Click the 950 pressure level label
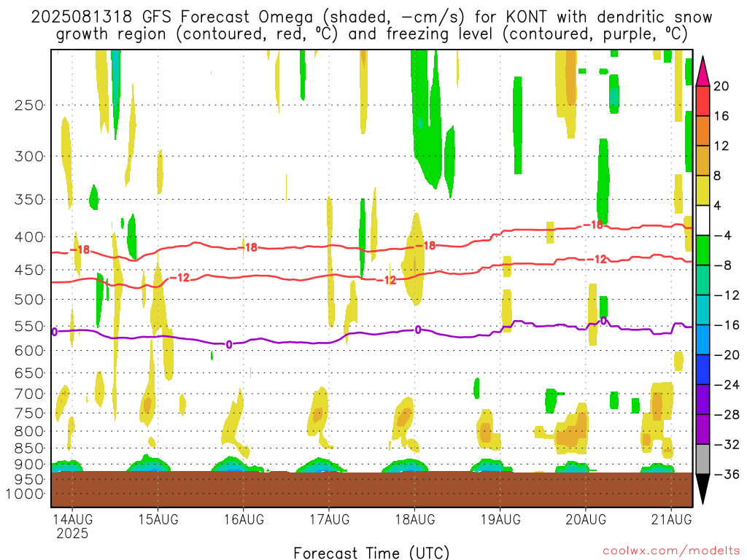 [x=29, y=480]
